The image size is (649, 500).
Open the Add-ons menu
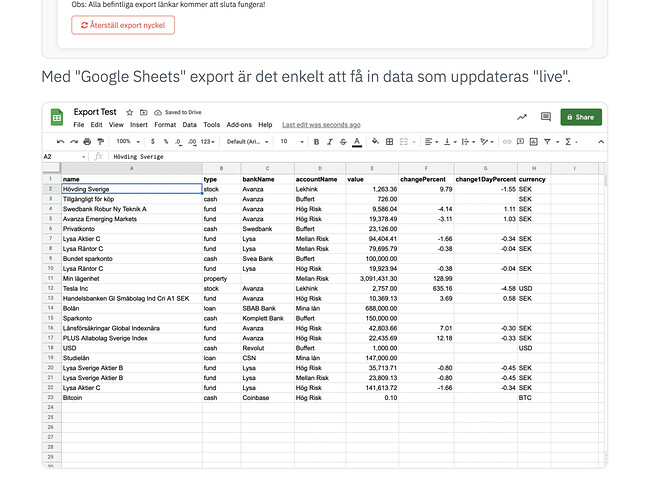coord(239,125)
